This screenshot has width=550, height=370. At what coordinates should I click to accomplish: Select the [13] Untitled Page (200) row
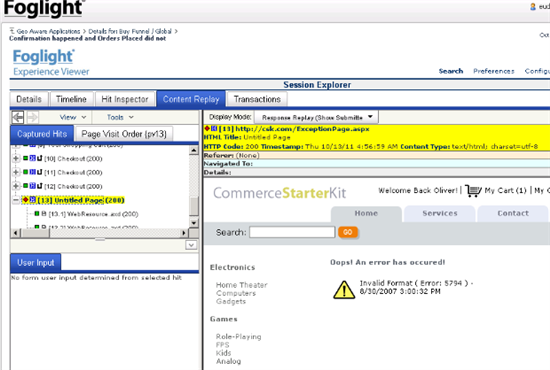[x=81, y=200]
